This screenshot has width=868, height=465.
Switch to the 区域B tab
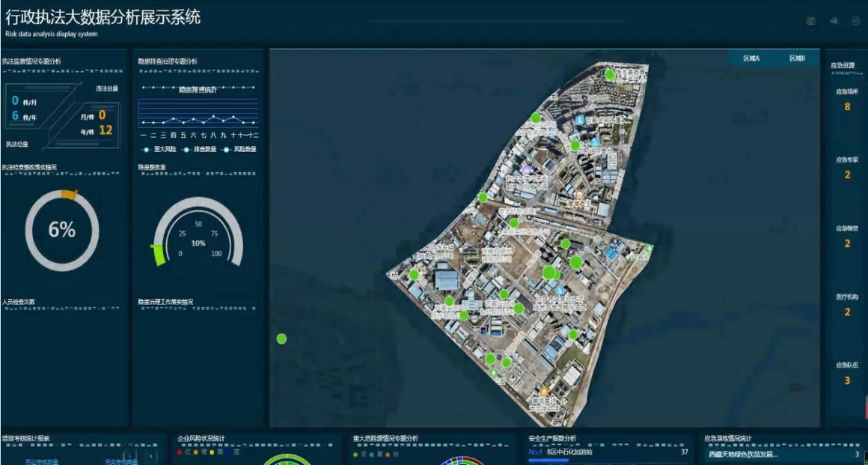797,58
